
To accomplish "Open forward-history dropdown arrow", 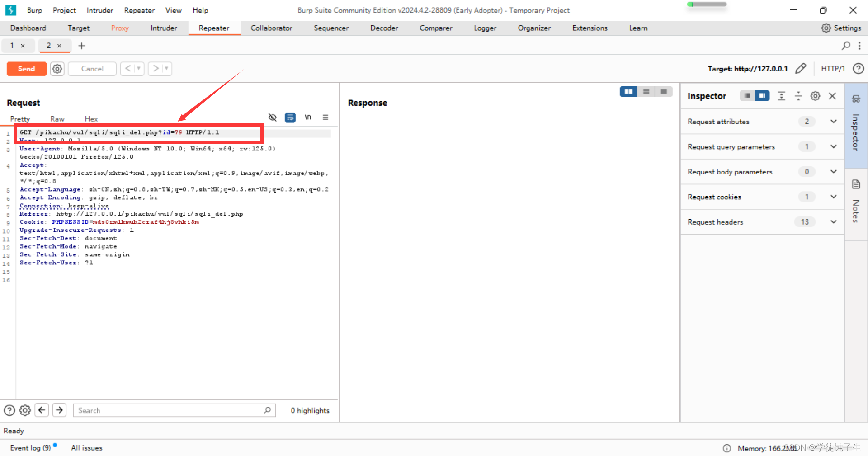I will 167,69.
